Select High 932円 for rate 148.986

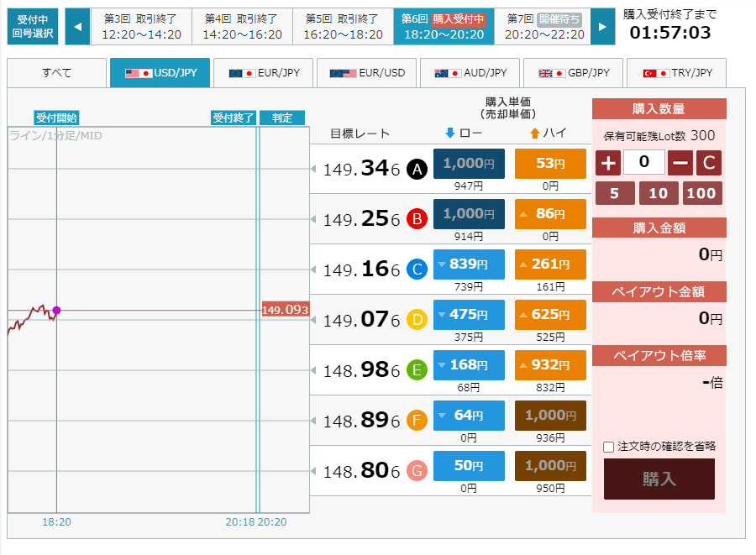coord(550,364)
